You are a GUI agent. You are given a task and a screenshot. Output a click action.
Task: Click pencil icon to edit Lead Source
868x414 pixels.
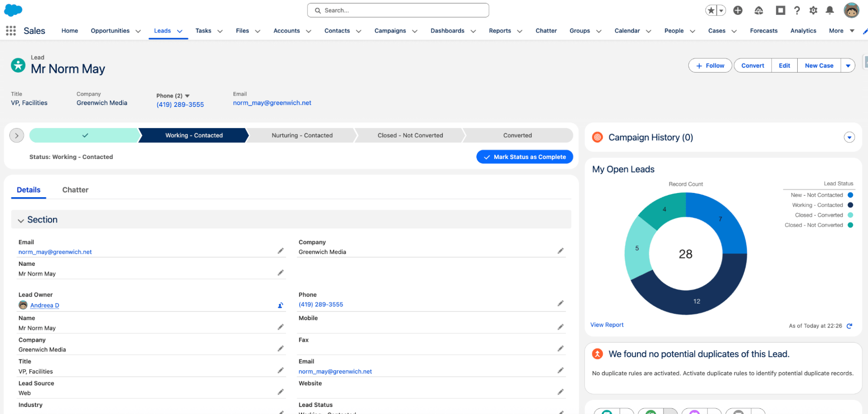281,392
